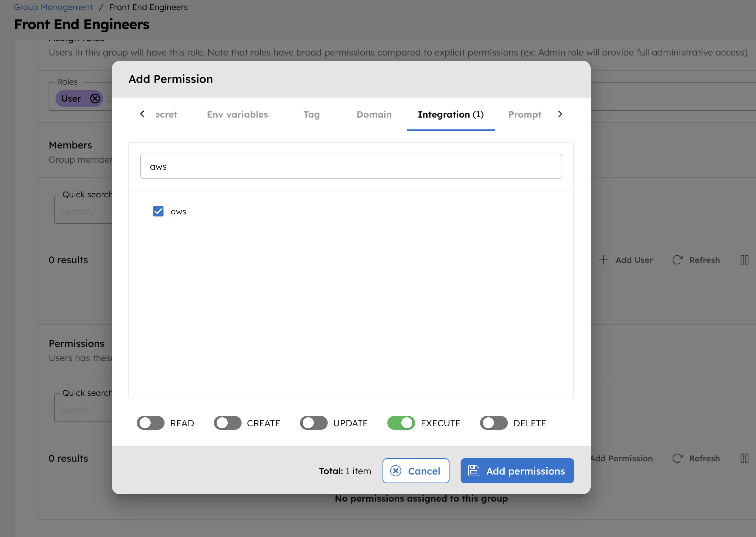Enable the UPDATE toggle slider
The image size is (756, 537).
point(313,423)
